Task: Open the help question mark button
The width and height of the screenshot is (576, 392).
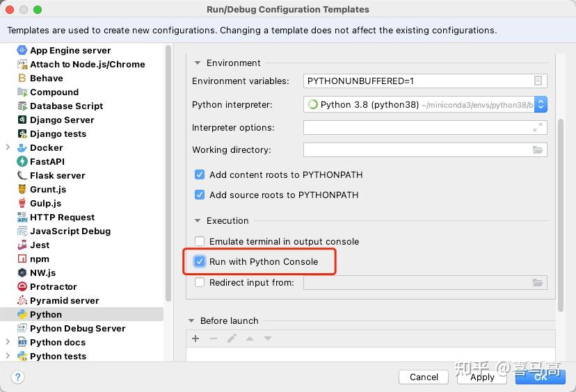Action: point(18,377)
